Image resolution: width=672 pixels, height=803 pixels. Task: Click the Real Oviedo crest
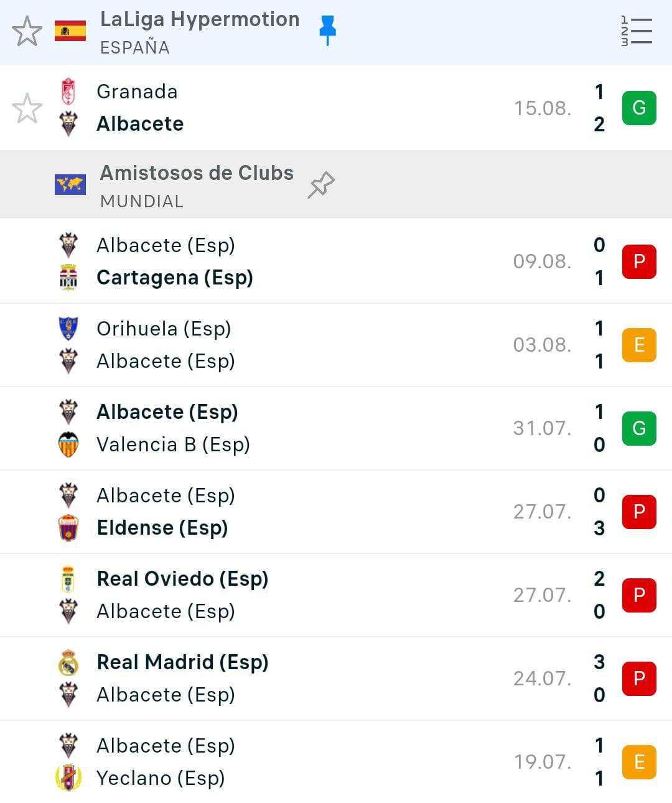tap(68, 579)
